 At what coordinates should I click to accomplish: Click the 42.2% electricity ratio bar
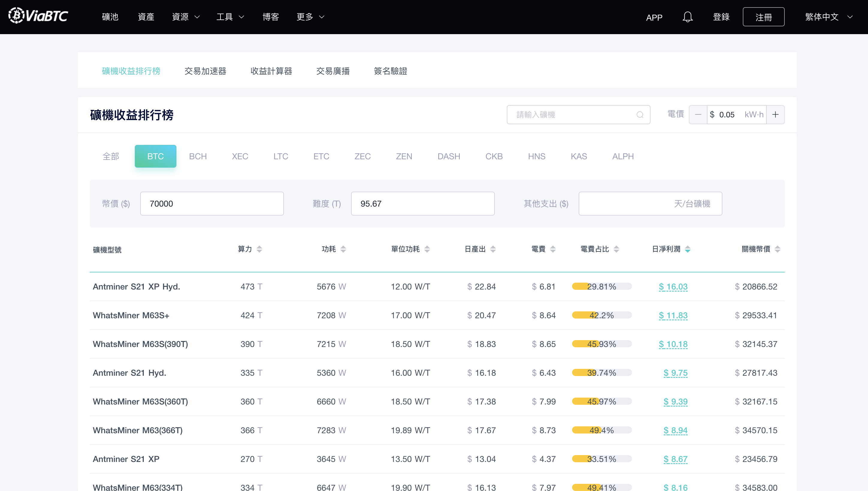(602, 315)
